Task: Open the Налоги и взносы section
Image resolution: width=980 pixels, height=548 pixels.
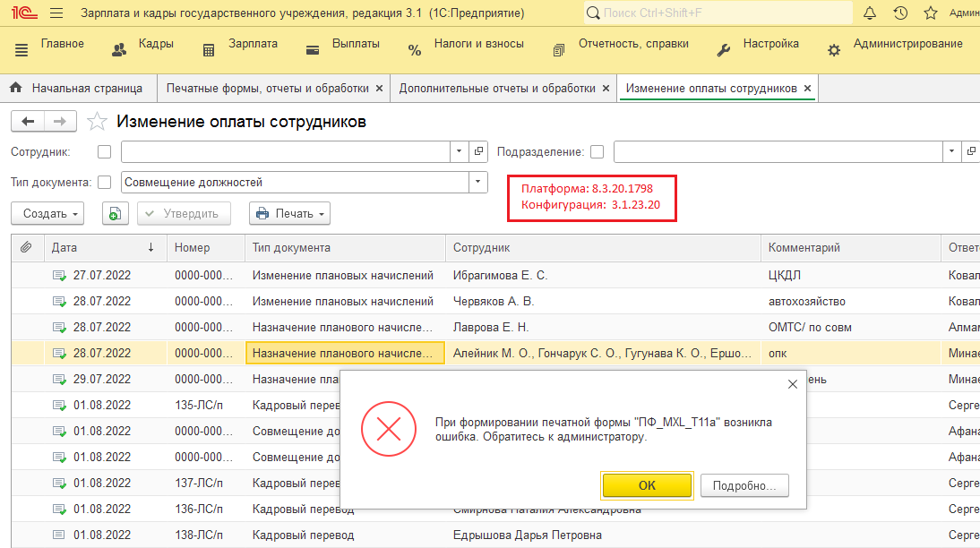Action: [478, 44]
